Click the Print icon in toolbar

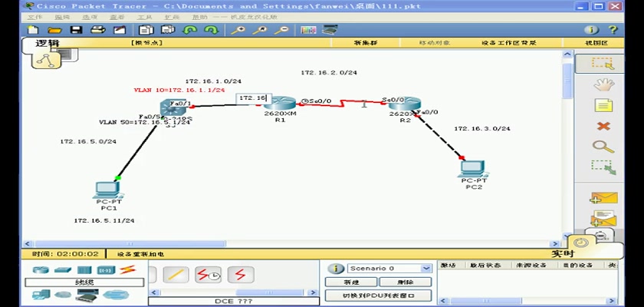pyautogui.click(x=97, y=30)
